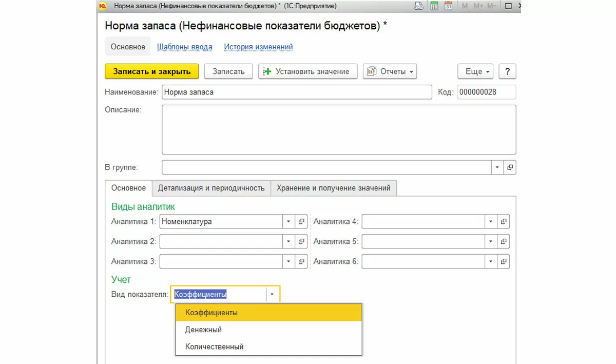Click the open button for Аналитика 4
The height and width of the screenshot is (364, 616).
[x=504, y=222]
